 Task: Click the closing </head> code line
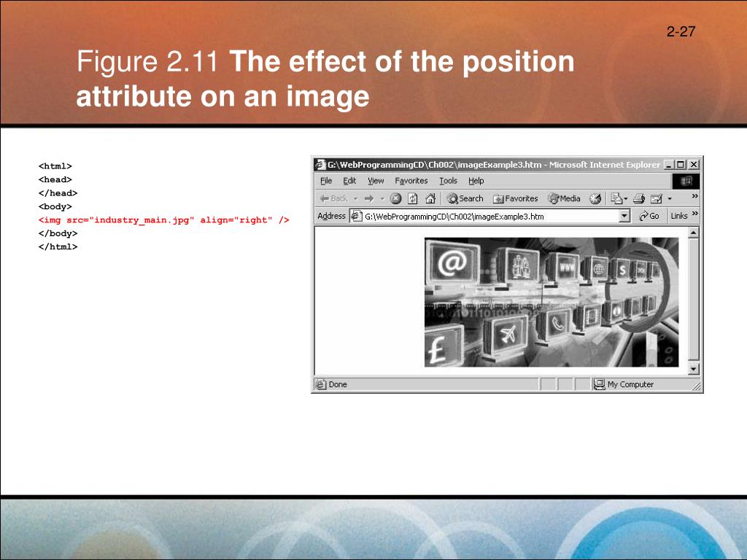point(58,192)
